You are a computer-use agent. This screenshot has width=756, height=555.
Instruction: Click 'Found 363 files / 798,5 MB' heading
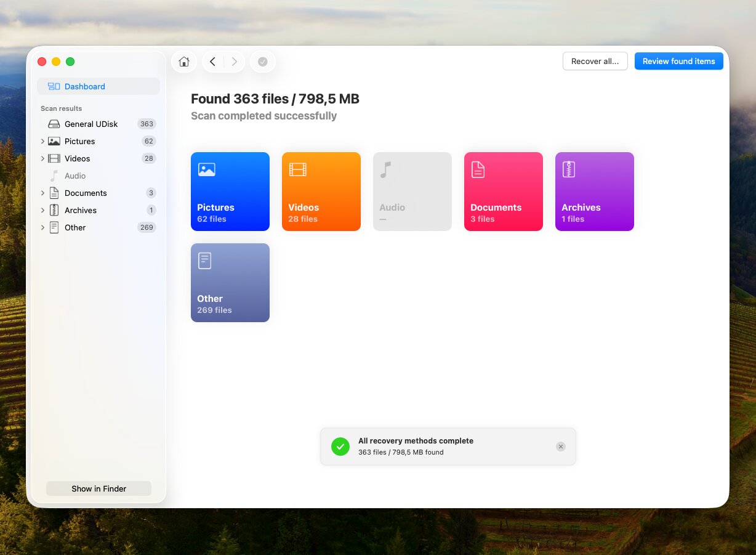click(x=275, y=99)
